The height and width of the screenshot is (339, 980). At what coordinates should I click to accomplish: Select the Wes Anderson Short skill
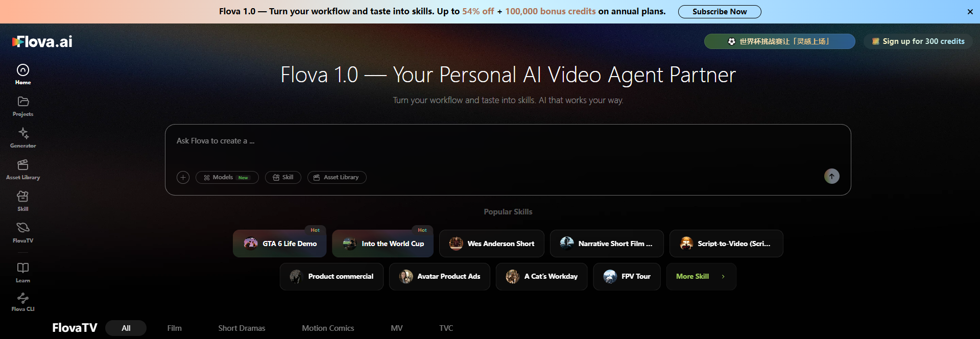pyautogui.click(x=491, y=244)
